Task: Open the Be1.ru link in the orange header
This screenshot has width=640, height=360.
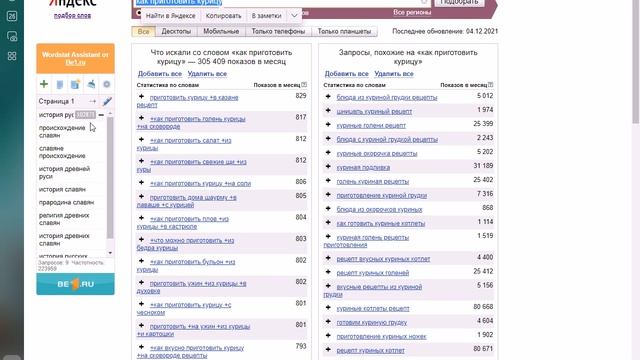Action: [76, 62]
